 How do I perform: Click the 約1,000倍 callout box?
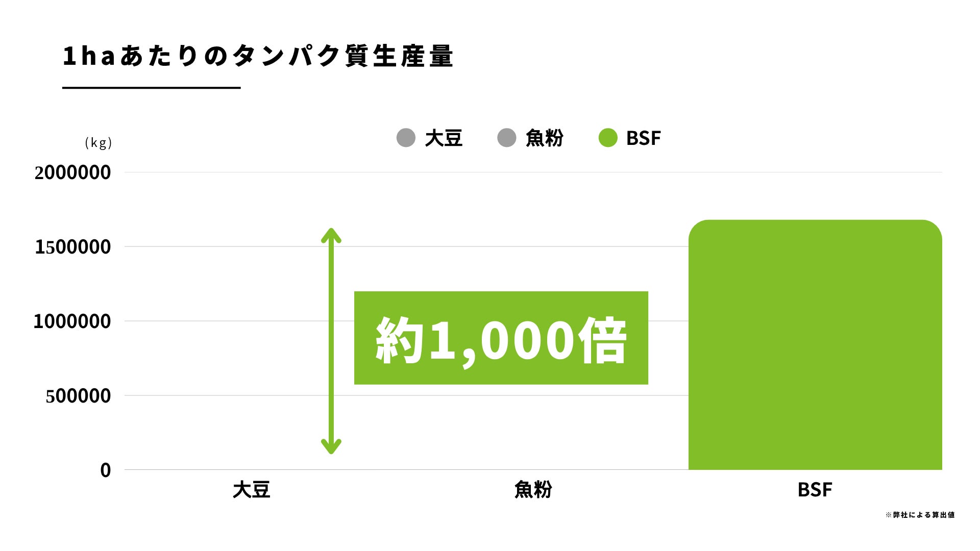click(x=501, y=338)
